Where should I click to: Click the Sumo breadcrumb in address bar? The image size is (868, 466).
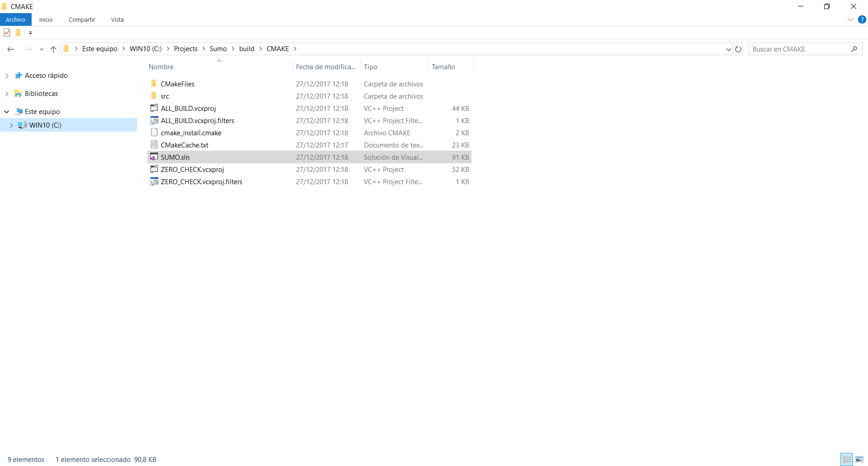218,49
